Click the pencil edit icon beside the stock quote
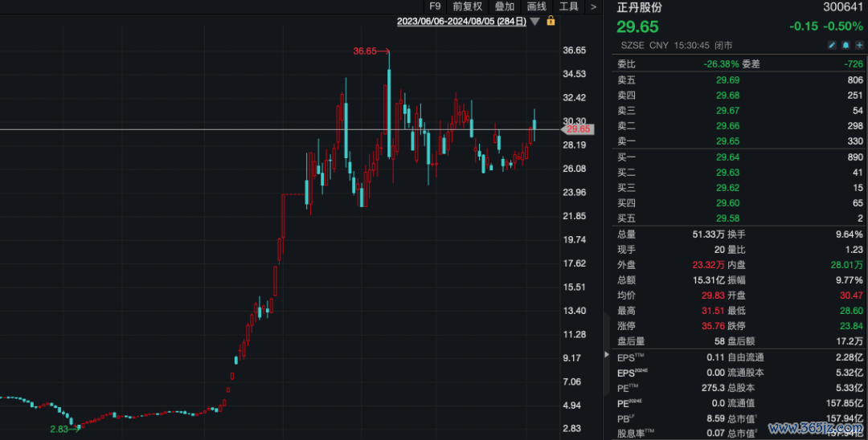This screenshot has width=868, height=440. (833, 46)
